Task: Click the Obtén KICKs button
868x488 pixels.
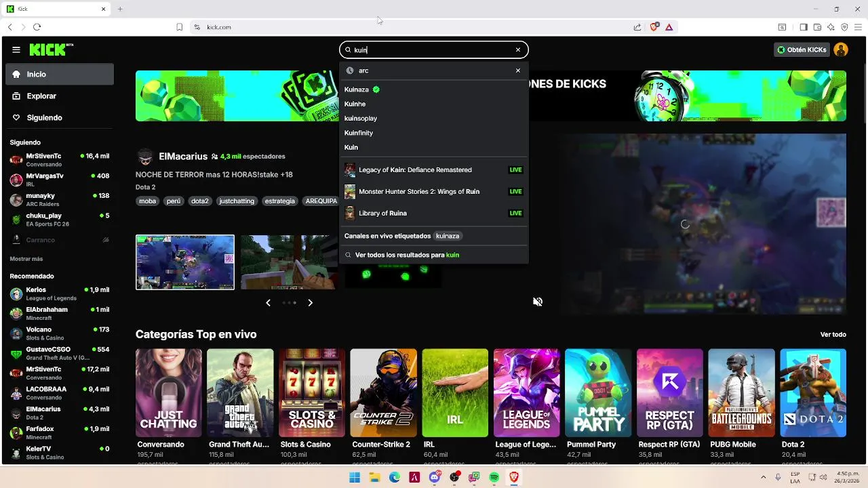Action: pyautogui.click(x=802, y=49)
